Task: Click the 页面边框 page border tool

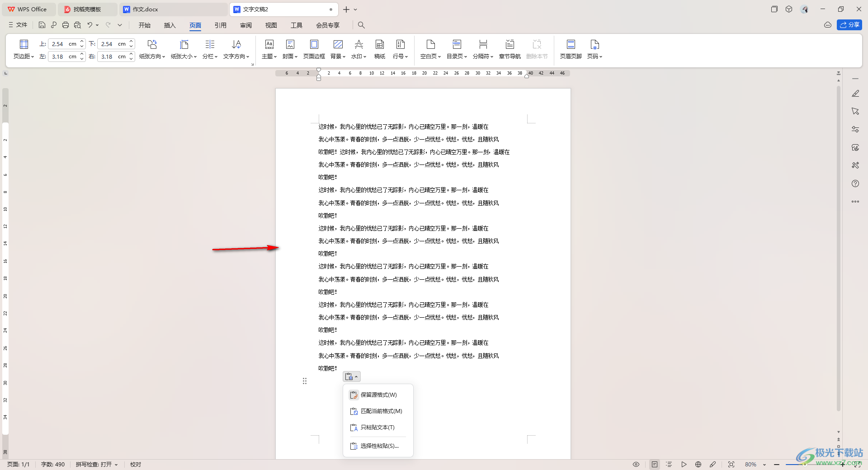Action: (314, 49)
